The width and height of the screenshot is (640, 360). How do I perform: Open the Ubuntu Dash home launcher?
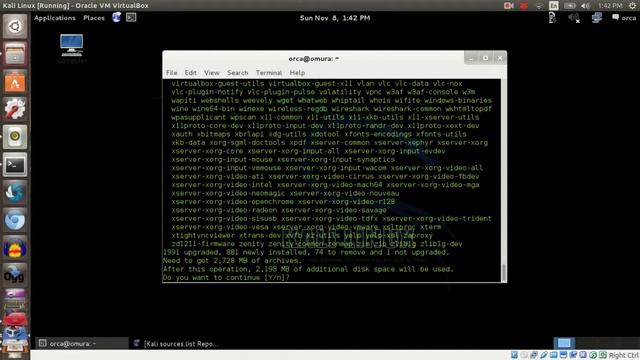point(15,26)
